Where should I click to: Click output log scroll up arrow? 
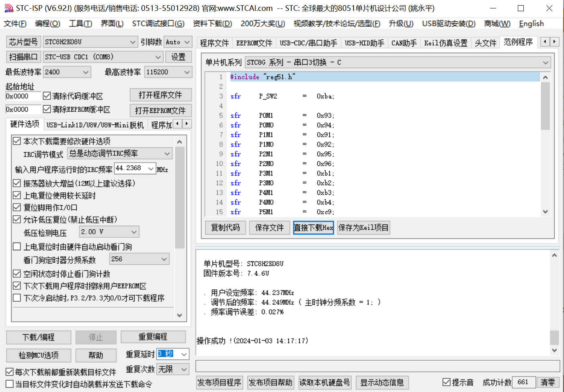[554, 255]
